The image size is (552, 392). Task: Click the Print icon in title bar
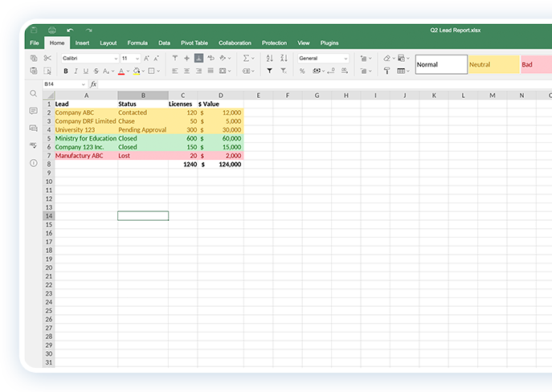pos(52,30)
